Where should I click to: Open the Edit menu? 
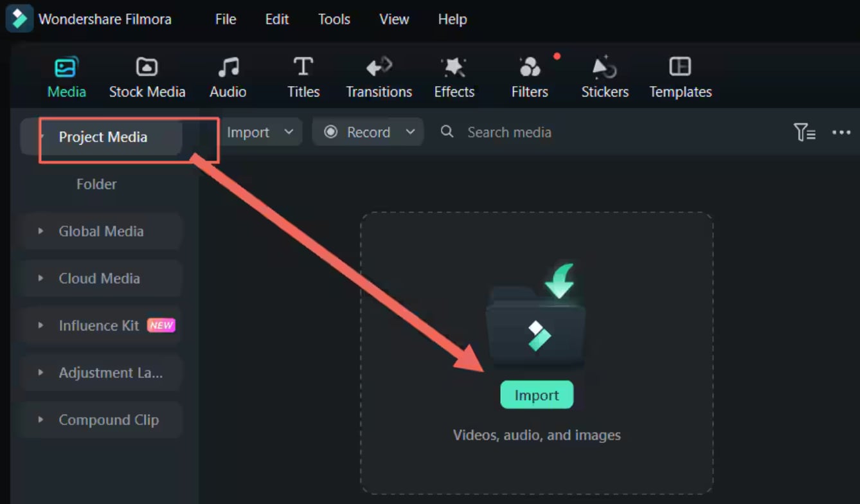277,19
